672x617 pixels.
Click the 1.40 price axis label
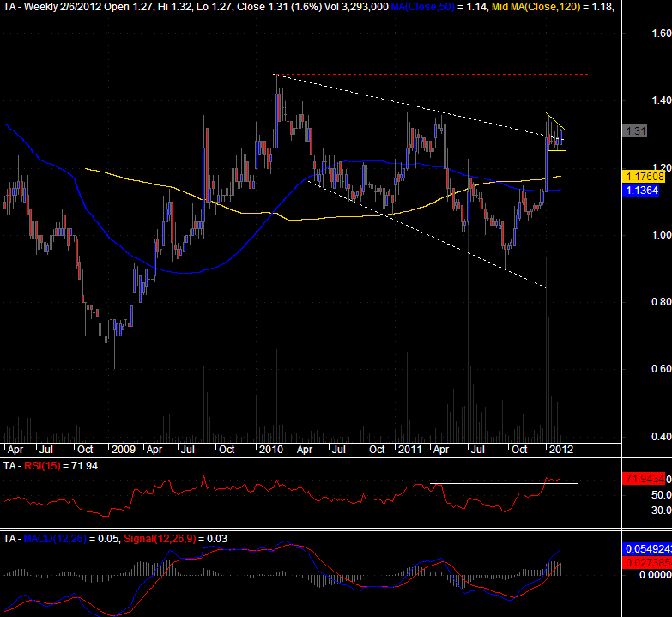(x=662, y=100)
